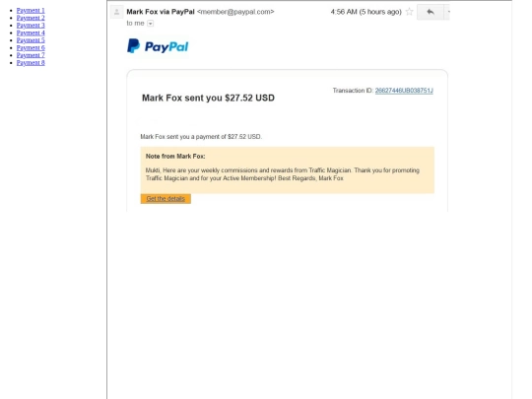Click the Note from Mark Fox box
Viewport: 532px width, 399px height.
(x=288, y=170)
